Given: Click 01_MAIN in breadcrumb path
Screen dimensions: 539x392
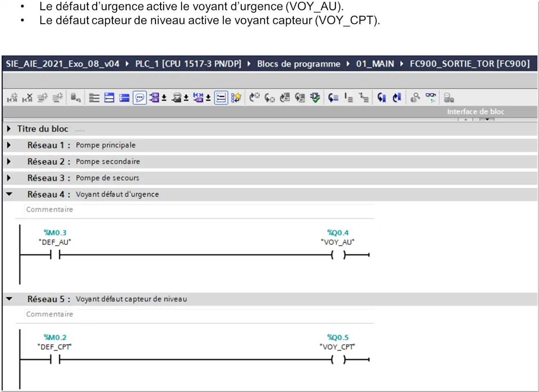Looking at the screenshot, I should tap(375, 64).
